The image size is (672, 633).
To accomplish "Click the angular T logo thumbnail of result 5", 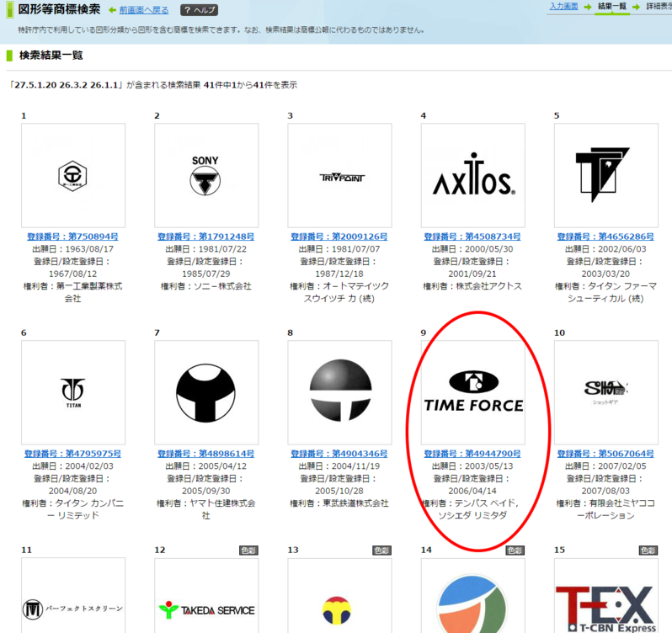I will click(x=606, y=176).
